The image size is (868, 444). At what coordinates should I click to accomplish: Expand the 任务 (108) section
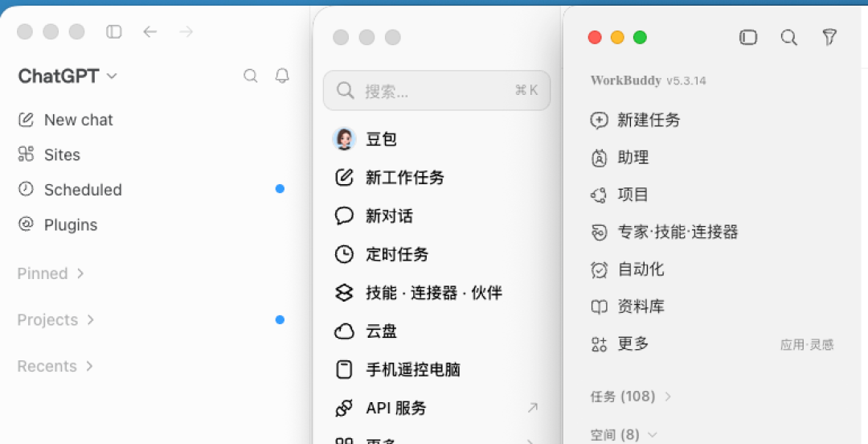(x=631, y=397)
